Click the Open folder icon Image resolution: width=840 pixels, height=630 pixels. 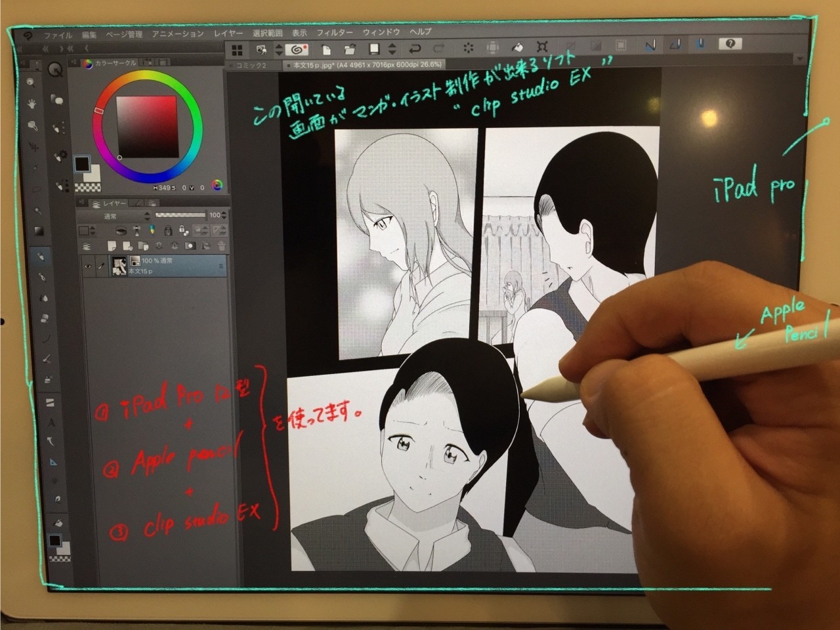350,49
